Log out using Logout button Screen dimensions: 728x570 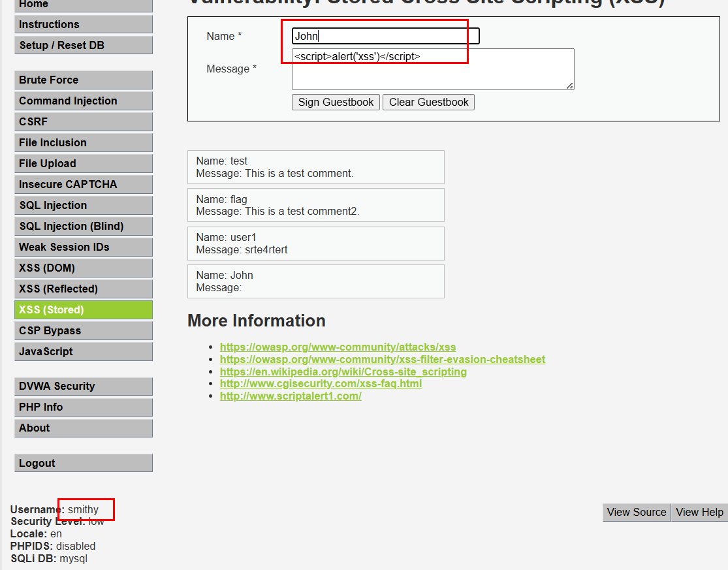click(84, 463)
